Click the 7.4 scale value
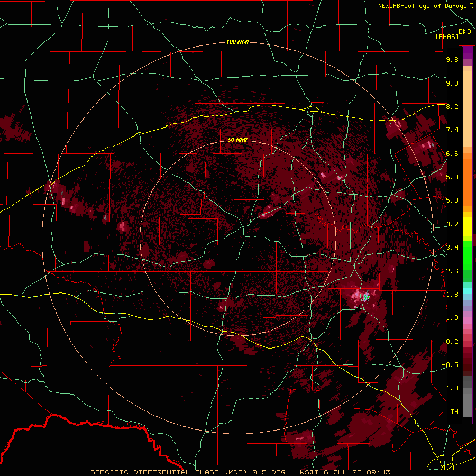The image size is (476, 476). (x=452, y=130)
